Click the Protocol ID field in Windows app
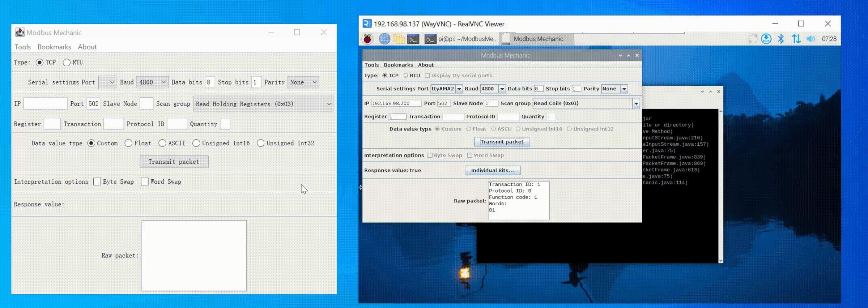Viewport: 868px width, 308px height. 177,124
